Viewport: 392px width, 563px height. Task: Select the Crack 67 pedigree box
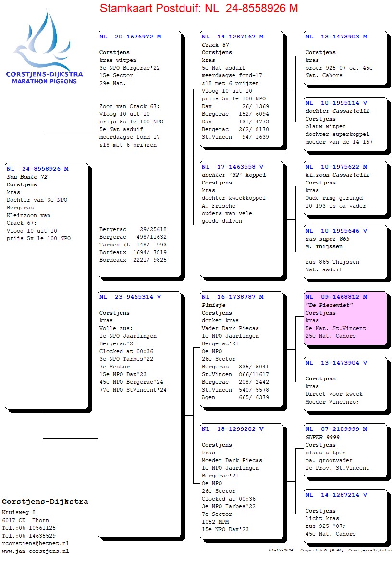pos(241,89)
